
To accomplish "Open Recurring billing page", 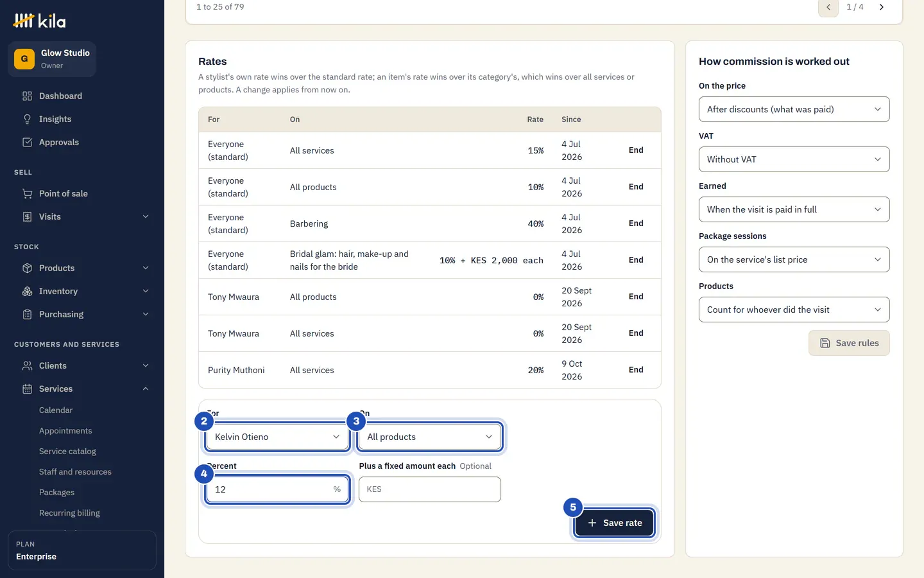I will (69, 513).
